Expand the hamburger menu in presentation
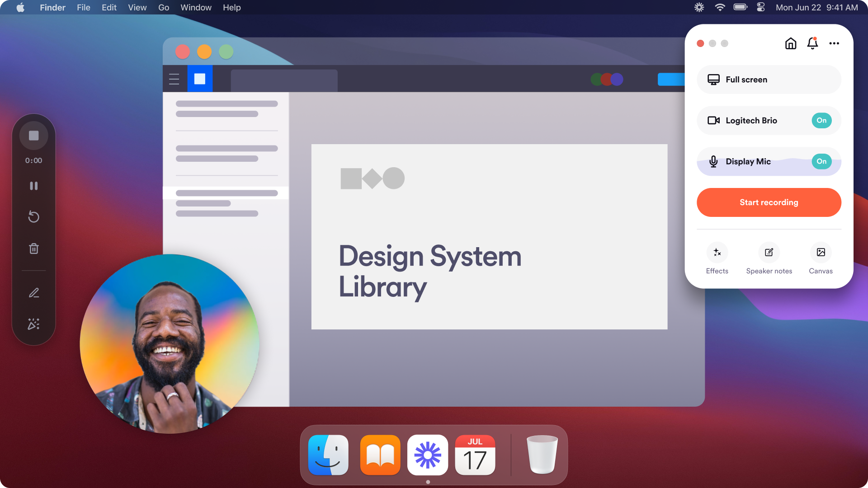Image resolution: width=868 pixels, height=488 pixels. pyautogui.click(x=175, y=79)
